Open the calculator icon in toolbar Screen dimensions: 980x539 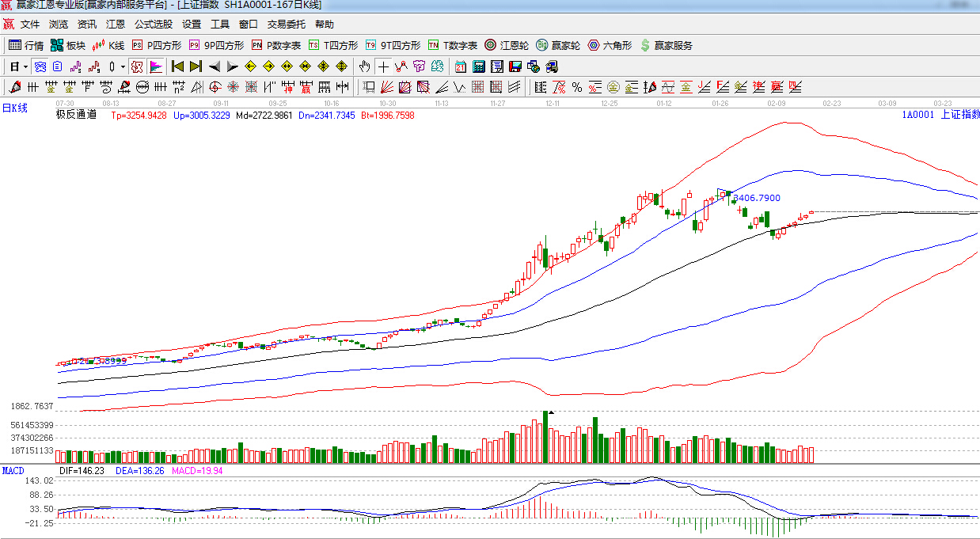click(479, 66)
